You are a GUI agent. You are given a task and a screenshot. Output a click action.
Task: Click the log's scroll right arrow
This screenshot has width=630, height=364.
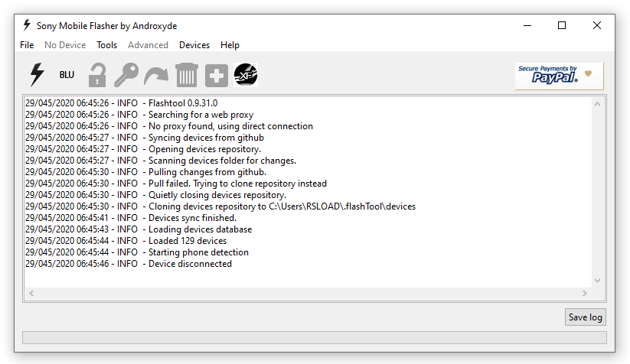[585, 294]
